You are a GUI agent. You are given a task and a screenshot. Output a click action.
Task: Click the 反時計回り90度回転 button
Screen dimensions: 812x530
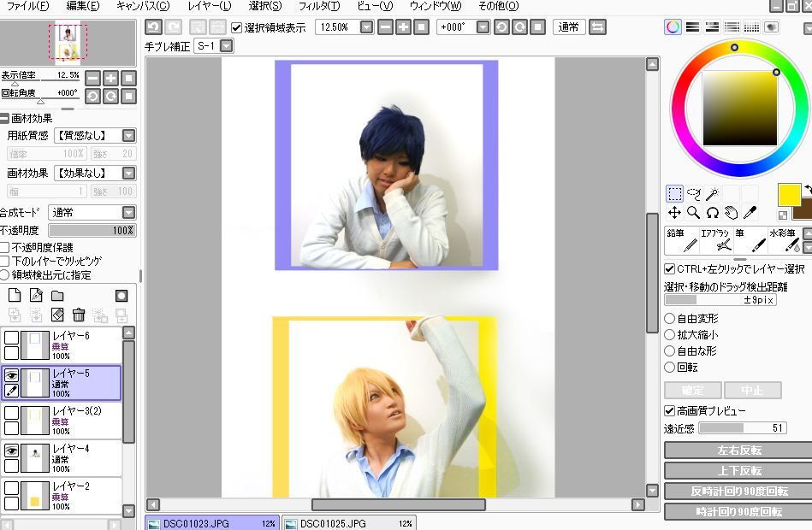[738, 492]
